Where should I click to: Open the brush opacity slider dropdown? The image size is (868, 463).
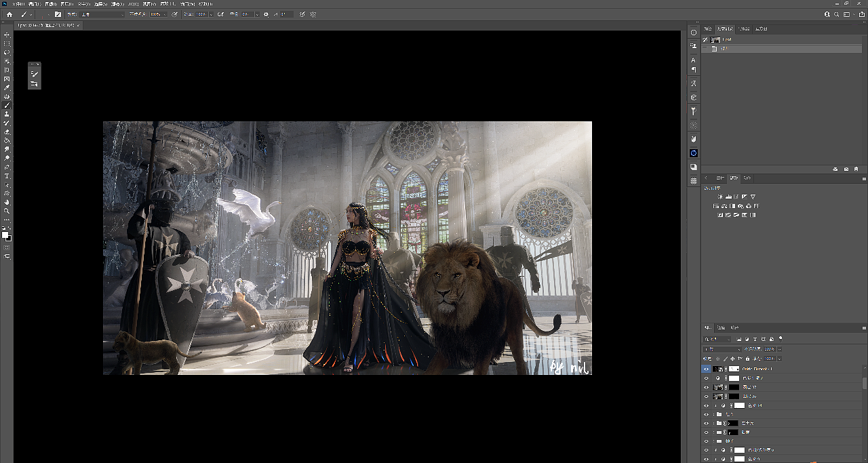165,14
